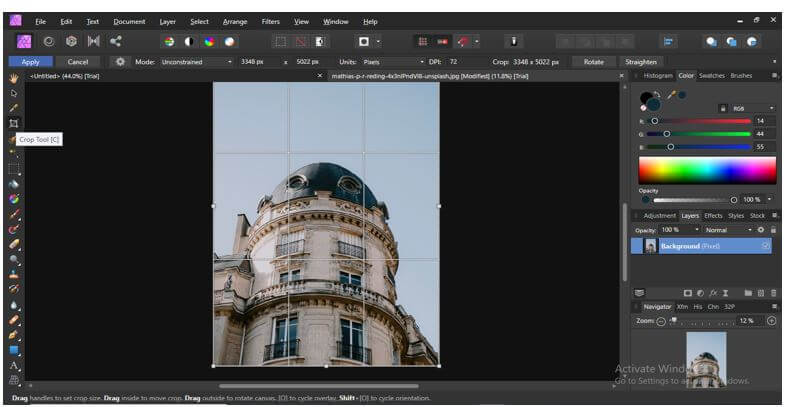Select the Clone Brush tool
The width and height of the screenshot is (789, 407).
[x=14, y=275]
